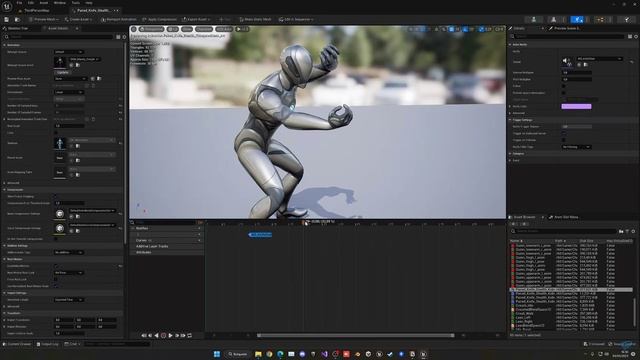Viewport: 640px width, 360px height.
Task: Switch to Physics asset mode icon
Action: pyautogui.click(x=627, y=19)
